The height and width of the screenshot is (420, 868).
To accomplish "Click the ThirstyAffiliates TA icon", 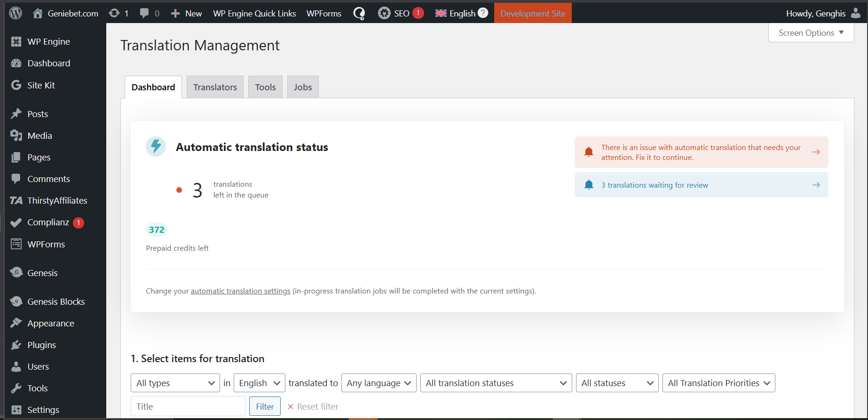I will pyautogui.click(x=16, y=200).
